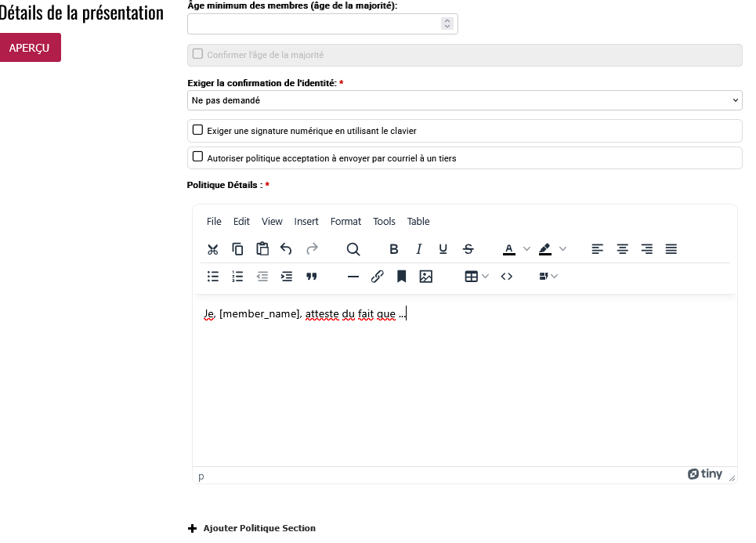Toggle 'Confirmer l'âge de la majorité' checkbox
The width and height of the screenshot is (756, 543).
198,54
